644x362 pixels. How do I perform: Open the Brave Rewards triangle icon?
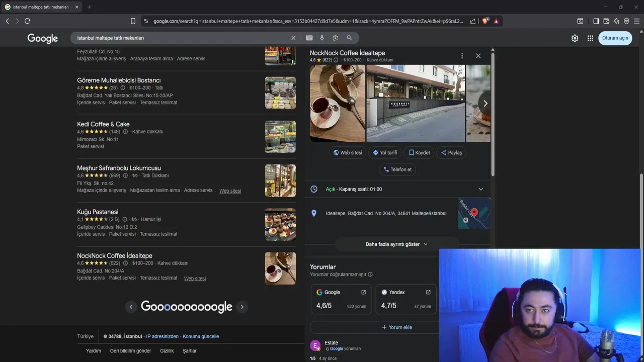[496, 21]
